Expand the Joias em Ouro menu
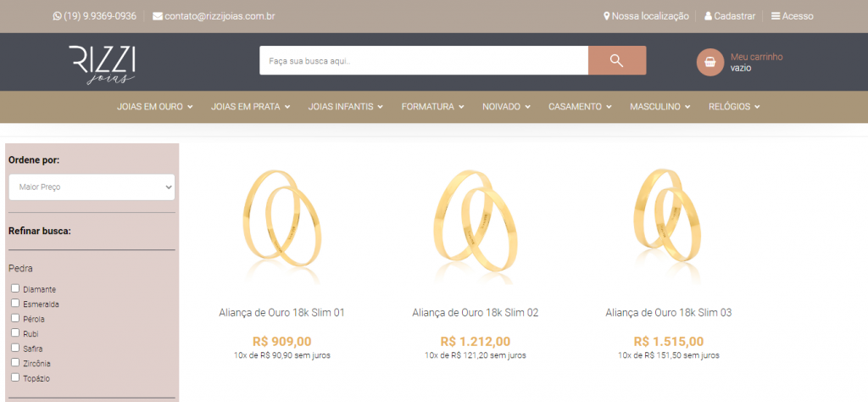Screen dimensions: 868x402 (x=155, y=107)
